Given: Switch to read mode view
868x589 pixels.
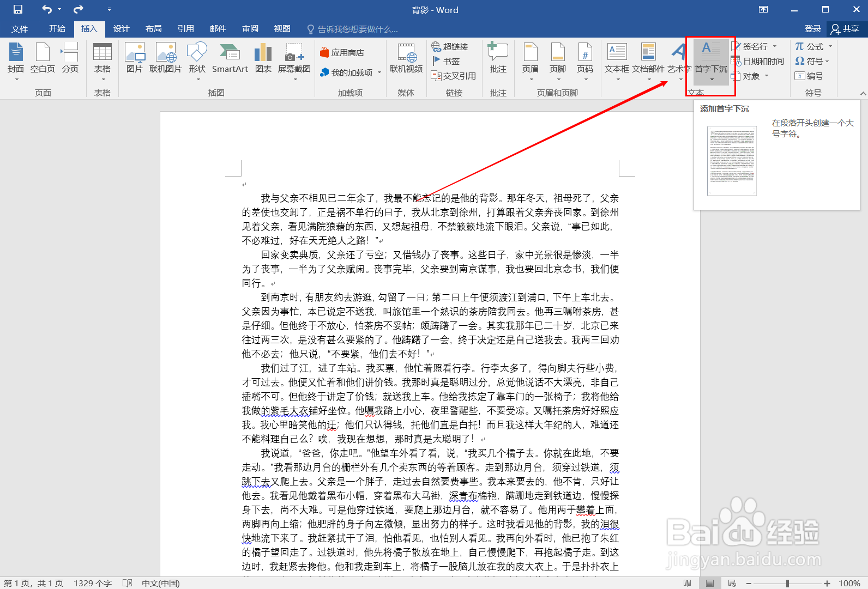Looking at the screenshot, I should [687, 583].
